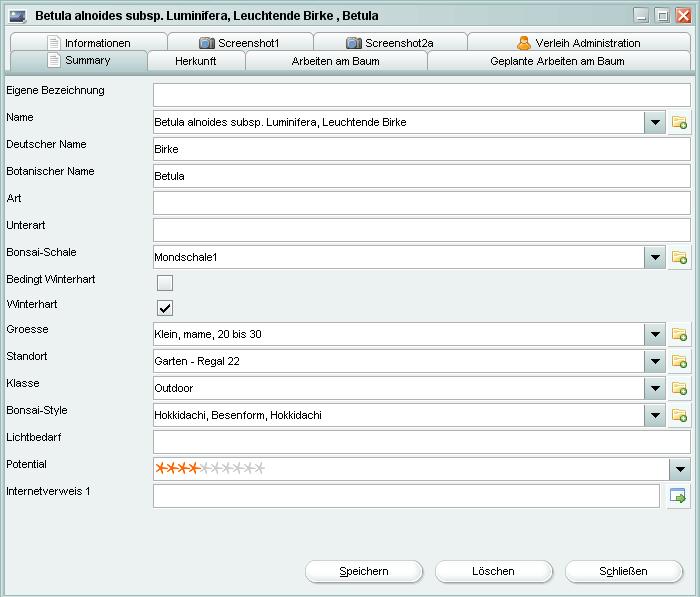Click the Internetverweis 1 input field
Image resolution: width=700 pixels, height=597 pixels.
(x=406, y=496)
